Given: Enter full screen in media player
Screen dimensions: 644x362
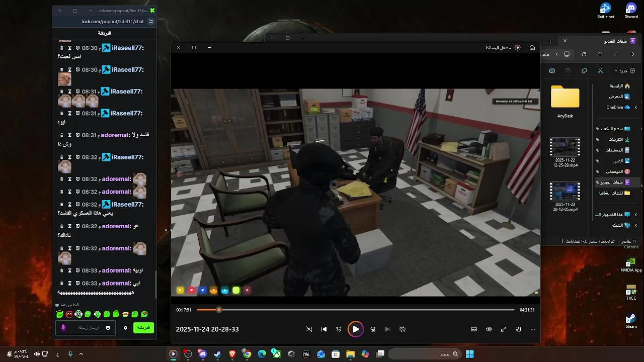Looking at the screenshot, I should [x=503, y=329].
